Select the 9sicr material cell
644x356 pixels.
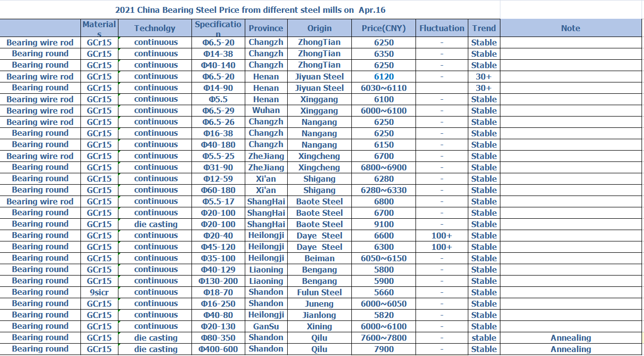tap(99, 292)
